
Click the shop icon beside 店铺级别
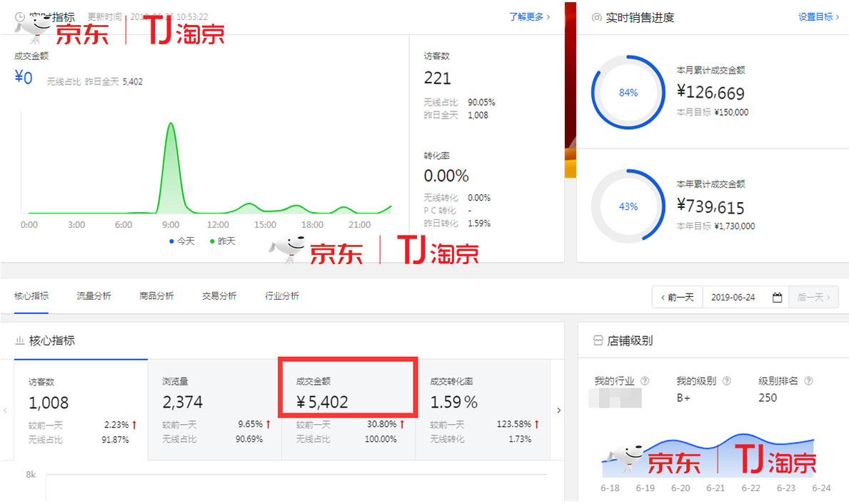tap(598, 341)
